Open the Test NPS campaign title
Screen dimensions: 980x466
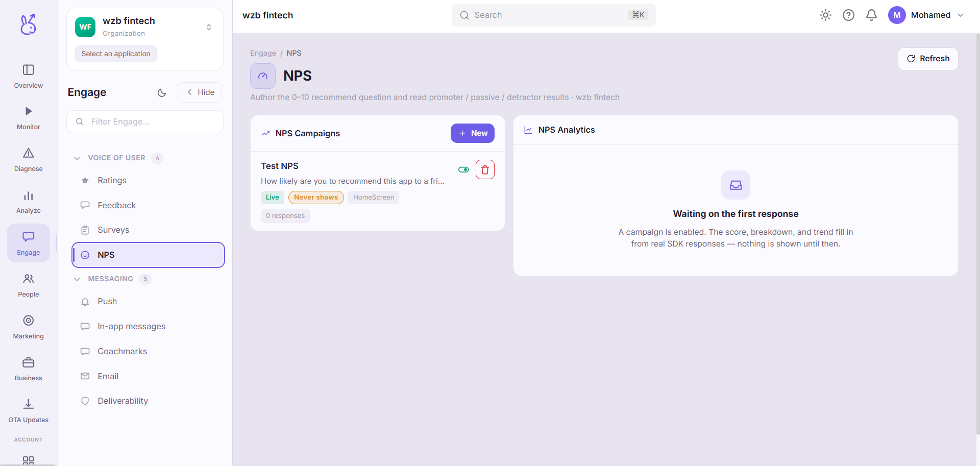[x=280, y=166]
